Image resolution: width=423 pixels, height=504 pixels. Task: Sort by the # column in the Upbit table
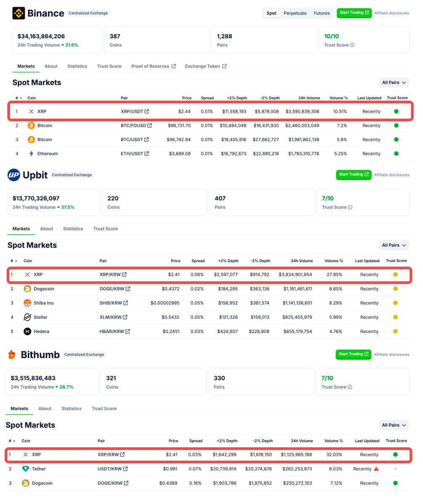click(x=14, y=261)
